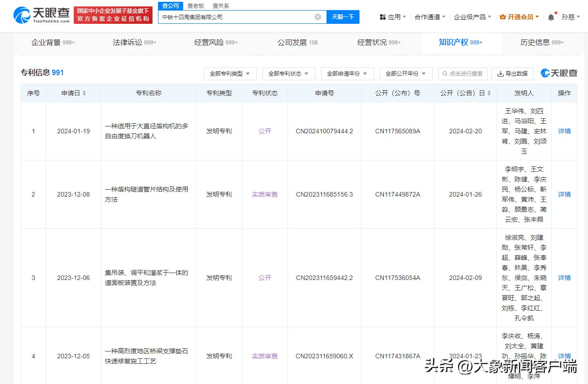Click patent name 一种适用于大直径盾构机的多自由度换刀机器人

coord(147,131)
